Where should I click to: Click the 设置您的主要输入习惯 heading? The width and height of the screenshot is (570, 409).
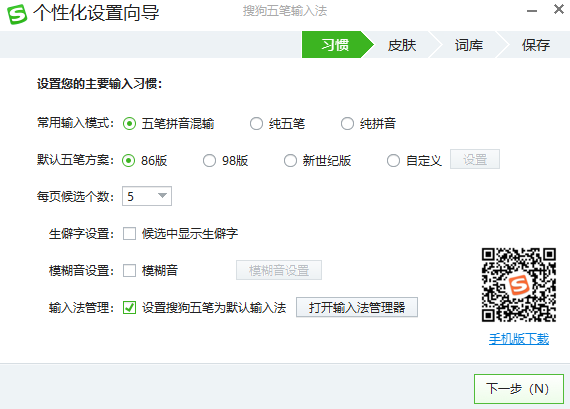point(99,84)
